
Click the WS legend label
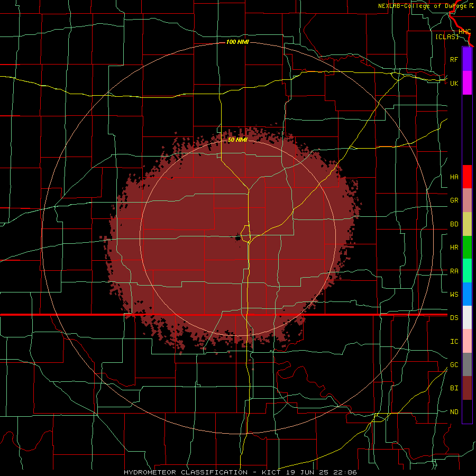point(454,294)
